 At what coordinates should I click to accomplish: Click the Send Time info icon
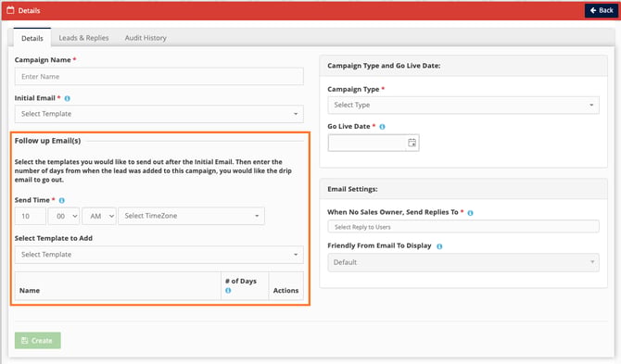pyautogui.click(x=62, y=201)
